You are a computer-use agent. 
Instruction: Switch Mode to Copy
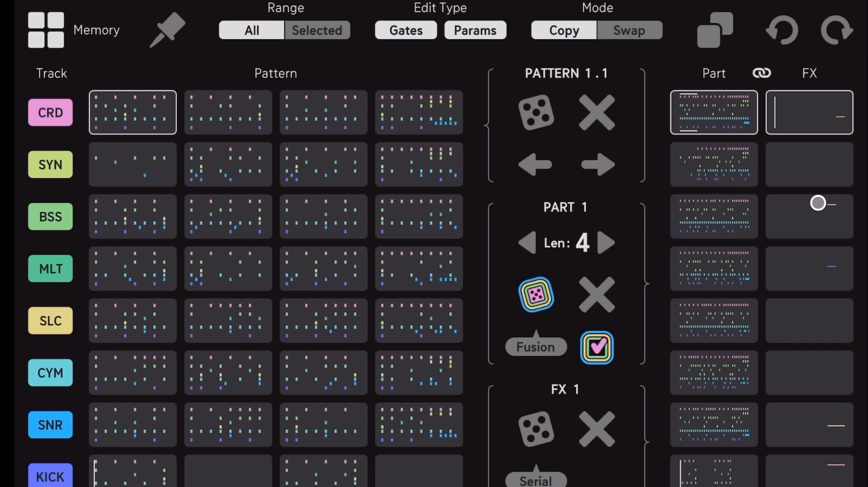click(564, 30)
